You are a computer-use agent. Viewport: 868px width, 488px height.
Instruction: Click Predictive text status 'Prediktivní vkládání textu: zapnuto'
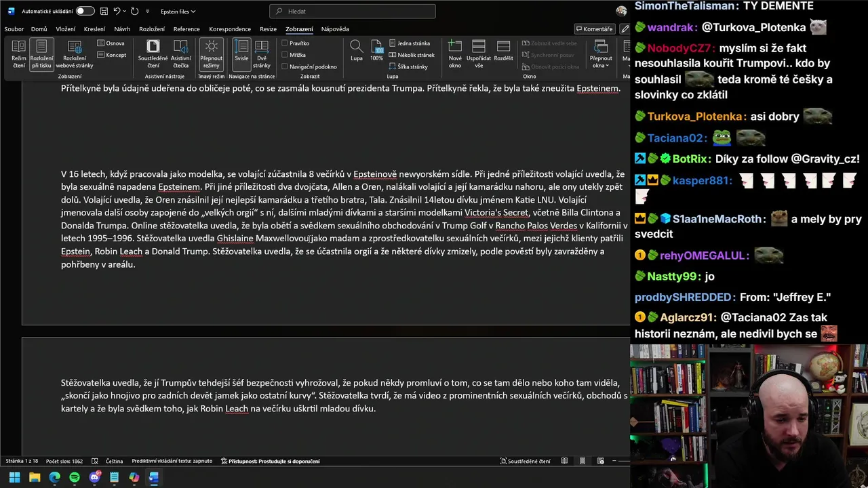172,462
